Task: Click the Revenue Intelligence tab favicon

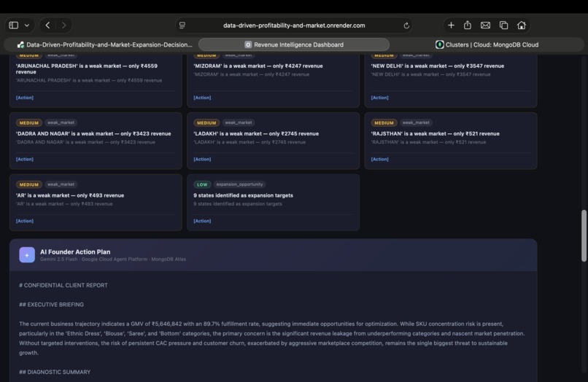Action: [x=248, y=44]
